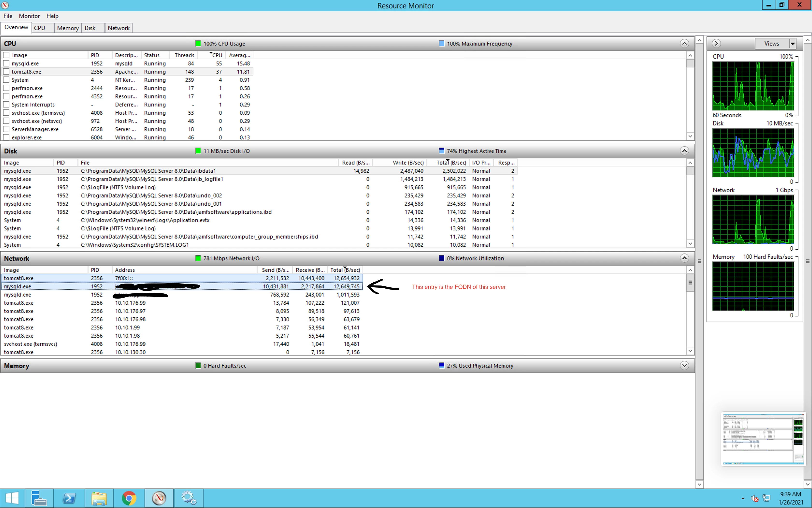Click the muted volume tray icon

click(755, 498)
